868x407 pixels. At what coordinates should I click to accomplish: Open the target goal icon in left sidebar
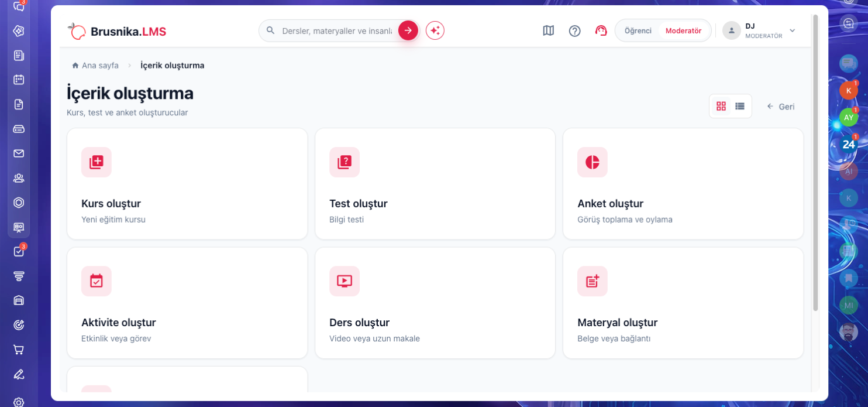(19, 325)
